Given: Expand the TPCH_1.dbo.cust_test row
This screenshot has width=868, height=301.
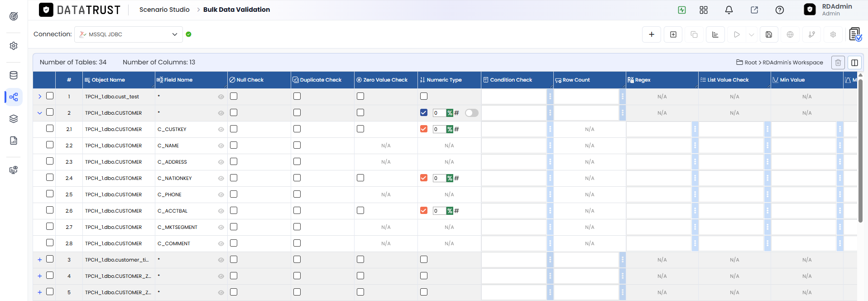Looking at the screenshot, I should [40, 97].
